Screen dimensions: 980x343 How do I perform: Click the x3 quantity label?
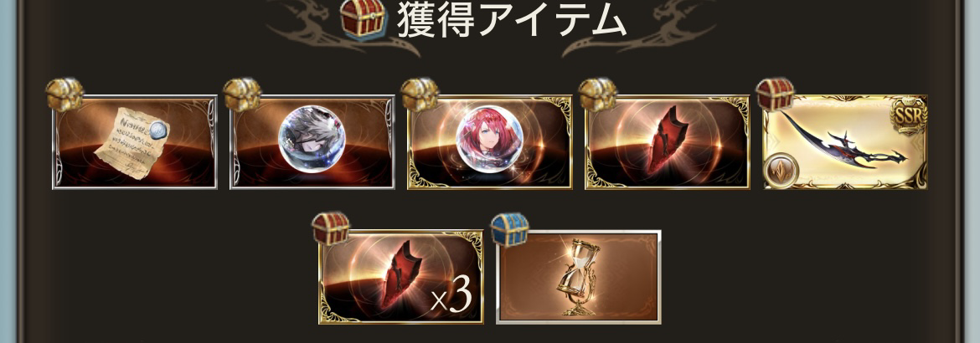[x=451, y=296]
